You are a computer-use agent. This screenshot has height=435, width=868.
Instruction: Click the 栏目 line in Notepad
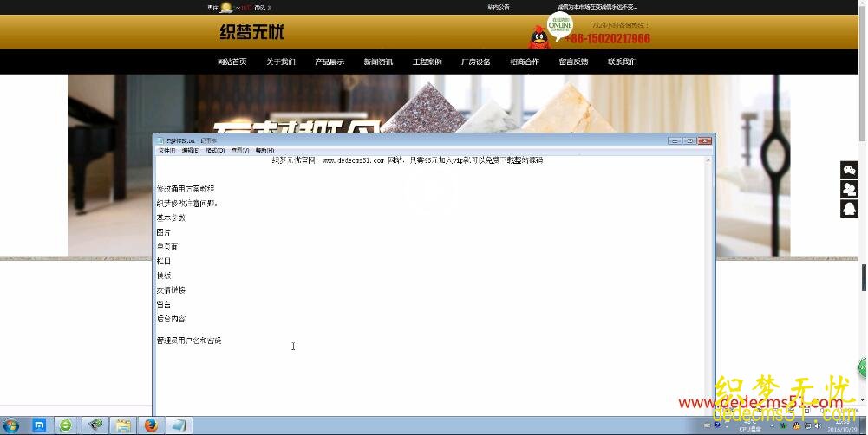[x=164, y=261]
